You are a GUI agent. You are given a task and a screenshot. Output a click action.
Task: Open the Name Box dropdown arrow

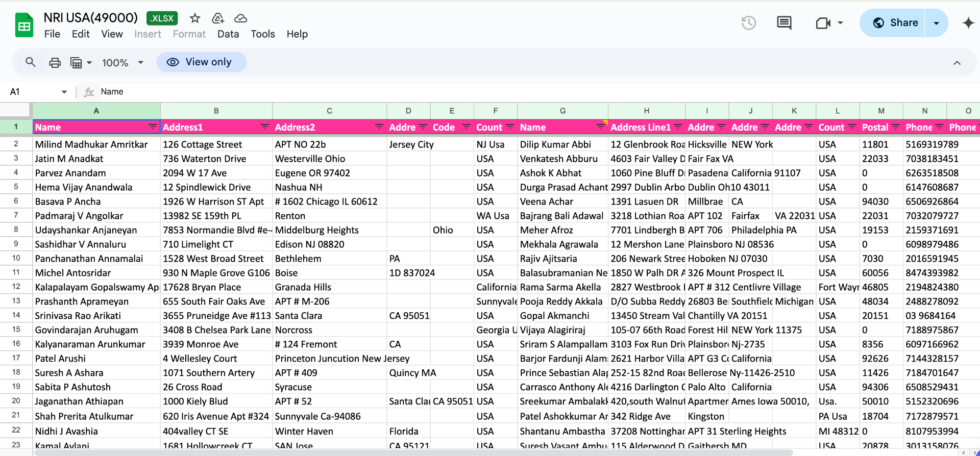pyautogui.click(x=64, y=92)
